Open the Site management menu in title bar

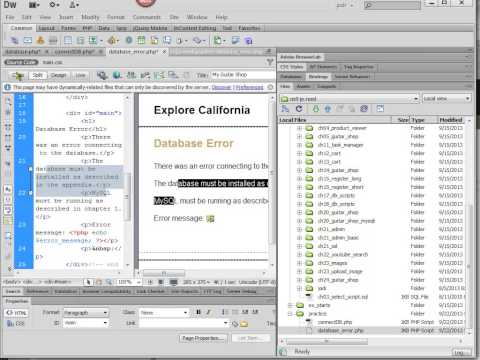pos(74,5)
